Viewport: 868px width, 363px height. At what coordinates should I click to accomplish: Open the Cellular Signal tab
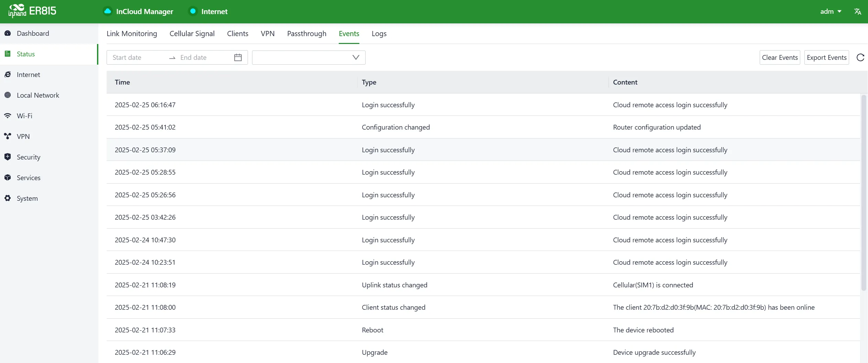192,34
